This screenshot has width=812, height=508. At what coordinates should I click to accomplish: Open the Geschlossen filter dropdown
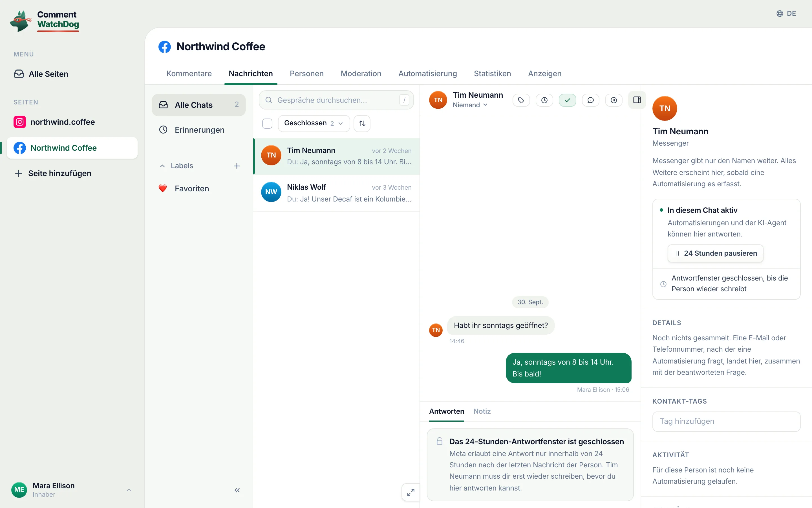[x=314, y=123]
